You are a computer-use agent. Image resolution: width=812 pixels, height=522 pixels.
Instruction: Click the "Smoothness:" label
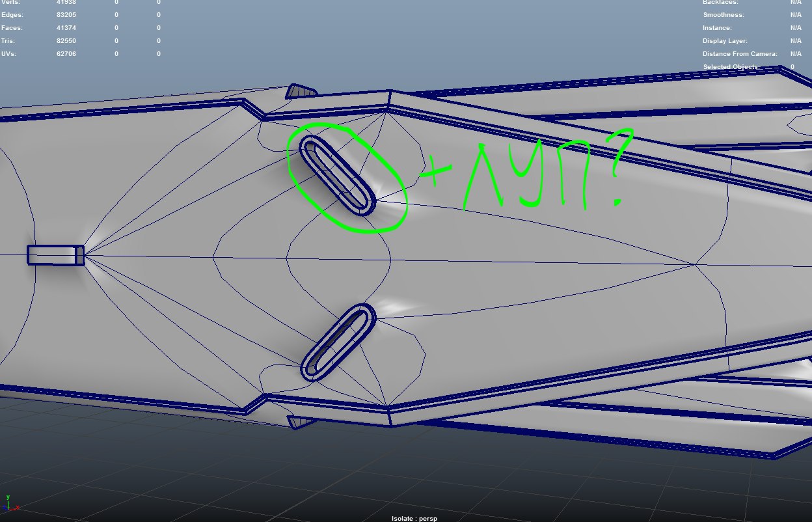724,15
